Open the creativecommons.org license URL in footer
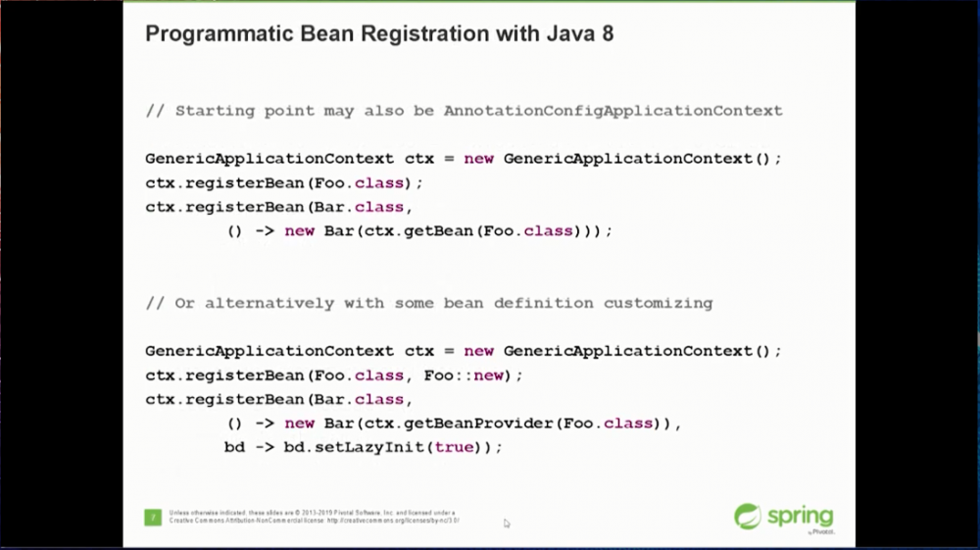The image size is (980, 550). pos(393,520)
